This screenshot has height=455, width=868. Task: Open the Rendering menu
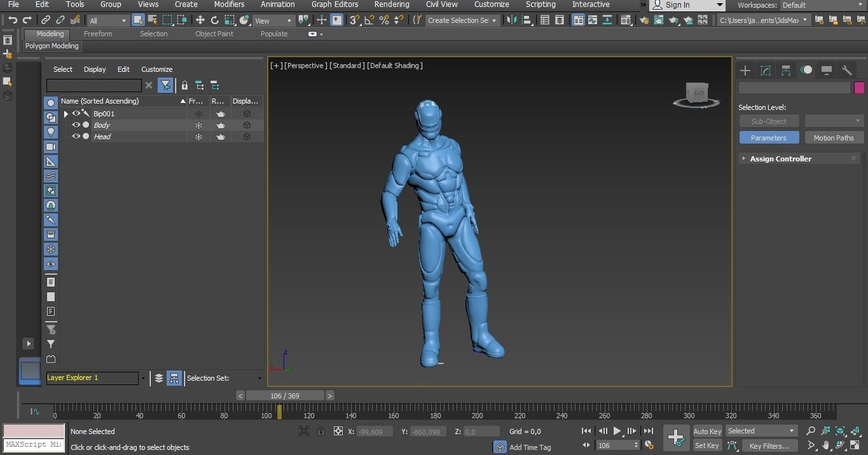392,4
